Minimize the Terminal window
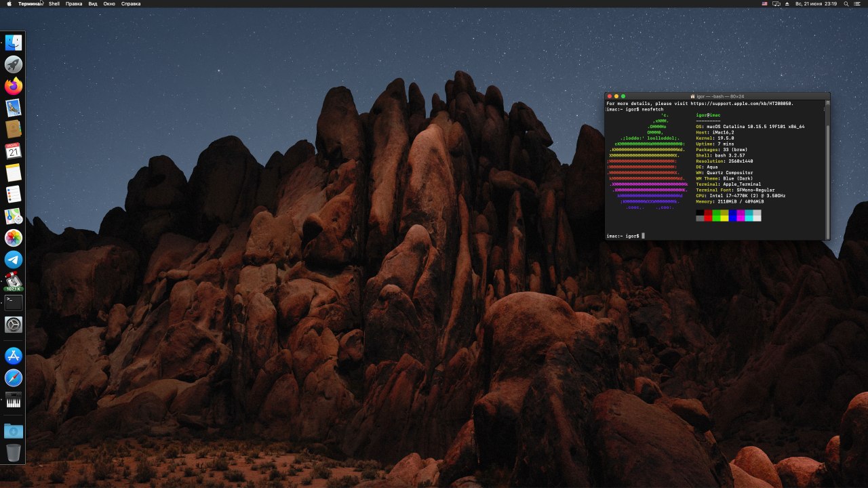The image size is (868, 488). coord(616,96)
